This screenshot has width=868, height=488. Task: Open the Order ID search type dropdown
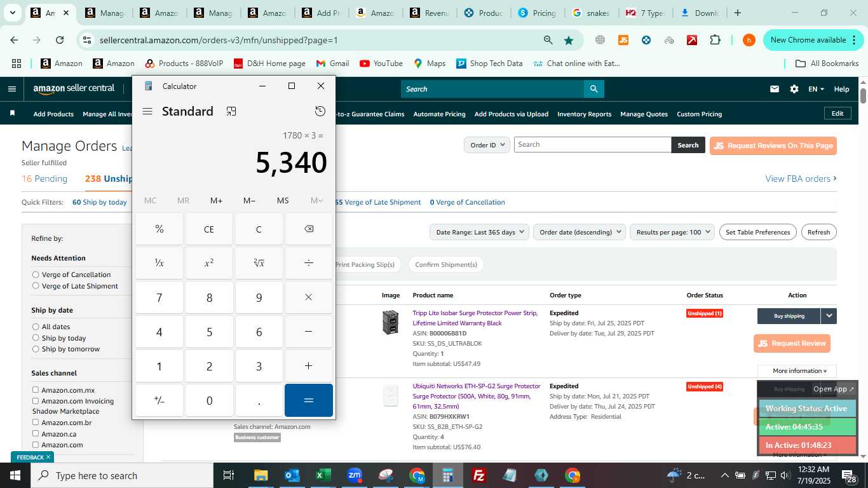tap(487, 145)
